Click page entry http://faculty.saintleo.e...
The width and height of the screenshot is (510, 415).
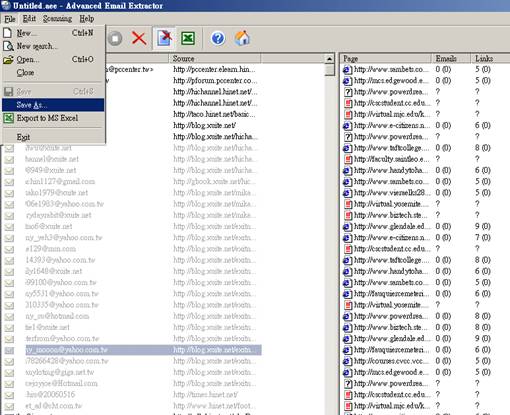(x=392, y=159)
